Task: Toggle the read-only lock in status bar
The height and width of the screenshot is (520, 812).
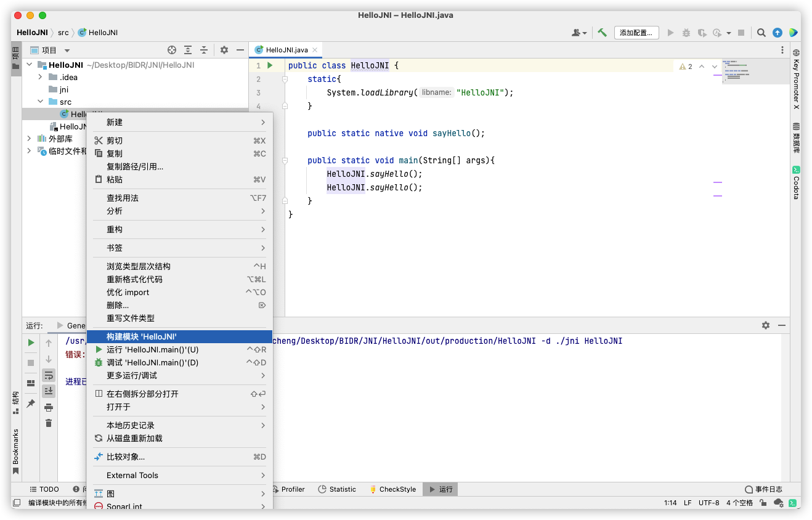Action: [763, 503]
